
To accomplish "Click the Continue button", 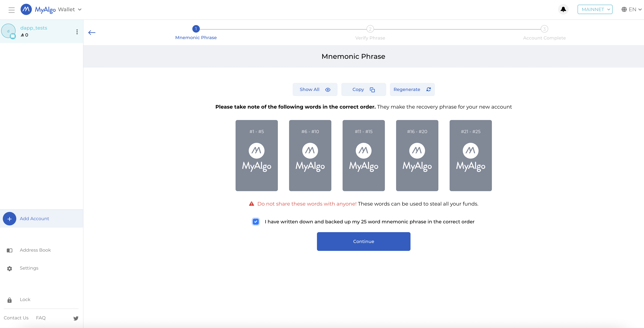I will 364,242.
